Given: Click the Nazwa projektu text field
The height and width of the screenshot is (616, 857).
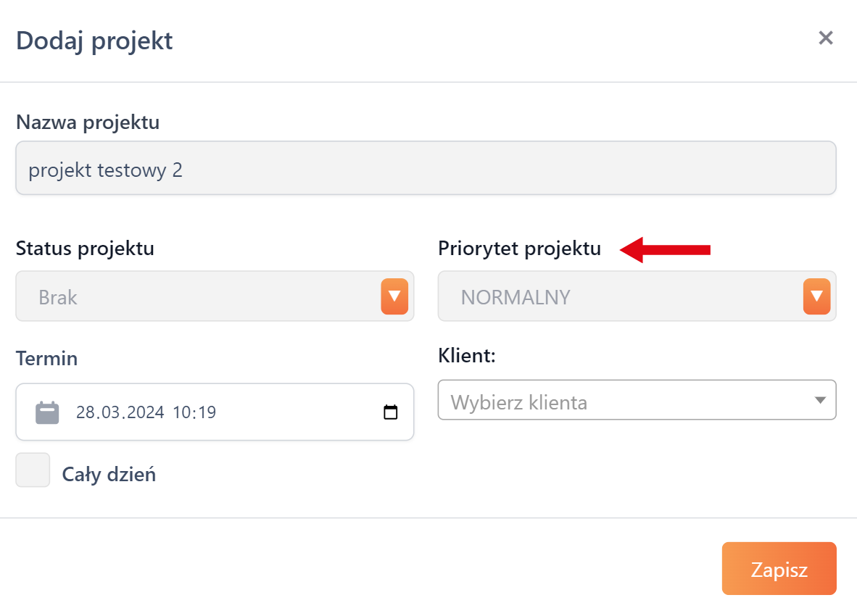Looking at the screenshot, I should point(426,168).
